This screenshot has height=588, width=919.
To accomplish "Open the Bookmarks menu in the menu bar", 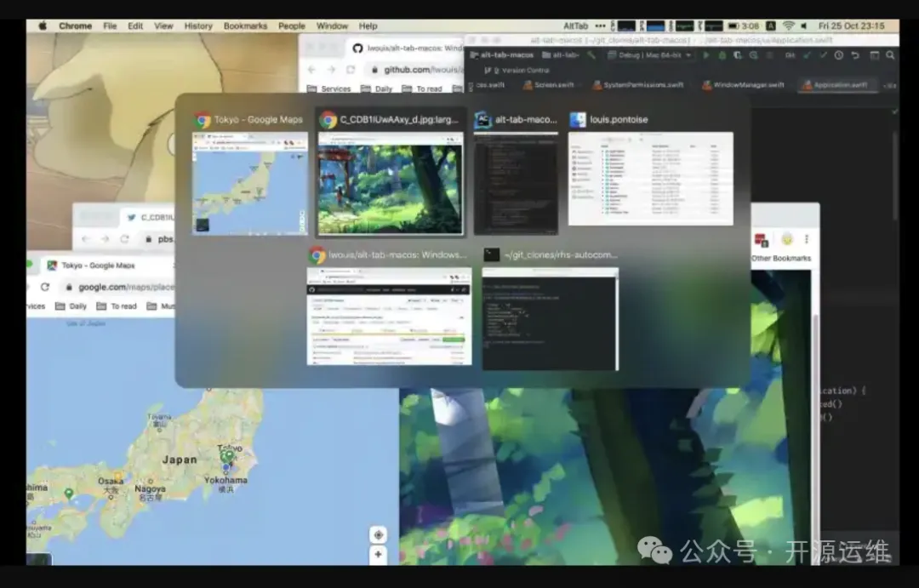I will click(245, 26).
